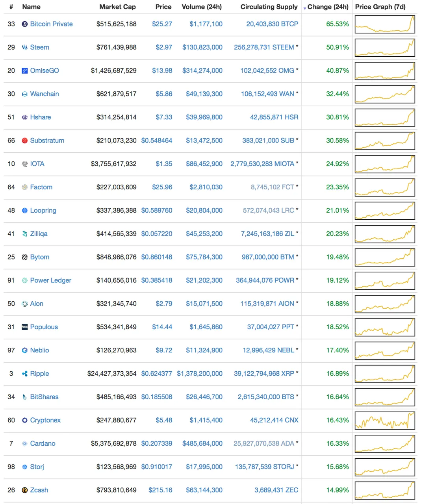Click the Wanchain logo icon

[25, 94]
